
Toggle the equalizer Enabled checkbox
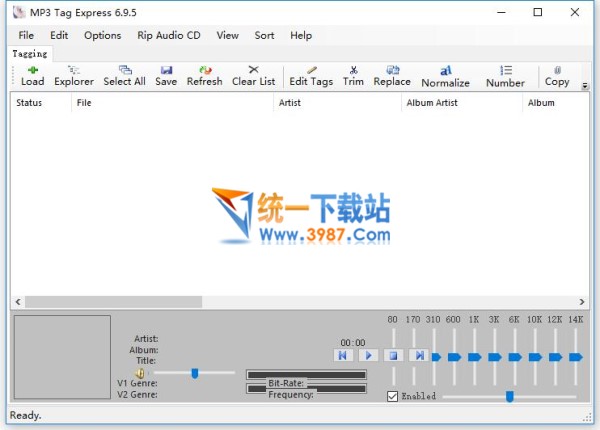(x=392, y=396)
